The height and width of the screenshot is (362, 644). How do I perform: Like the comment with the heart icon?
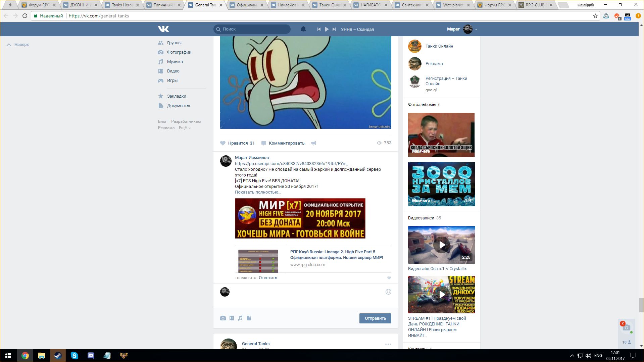[x=389, y=278]
